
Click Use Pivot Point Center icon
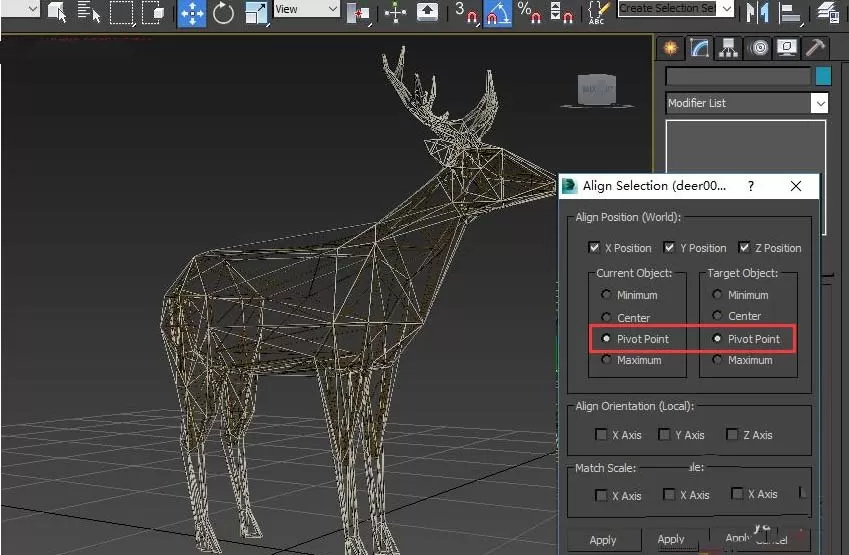point(358,13)
